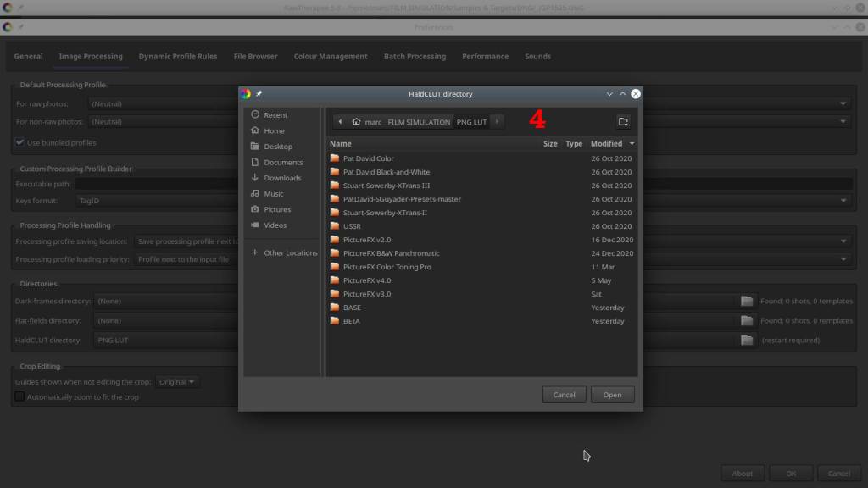Open Downloads in the file chooser sidebar
The height and width of the screenshot is (488, 868).
click(x=282, y=178)
